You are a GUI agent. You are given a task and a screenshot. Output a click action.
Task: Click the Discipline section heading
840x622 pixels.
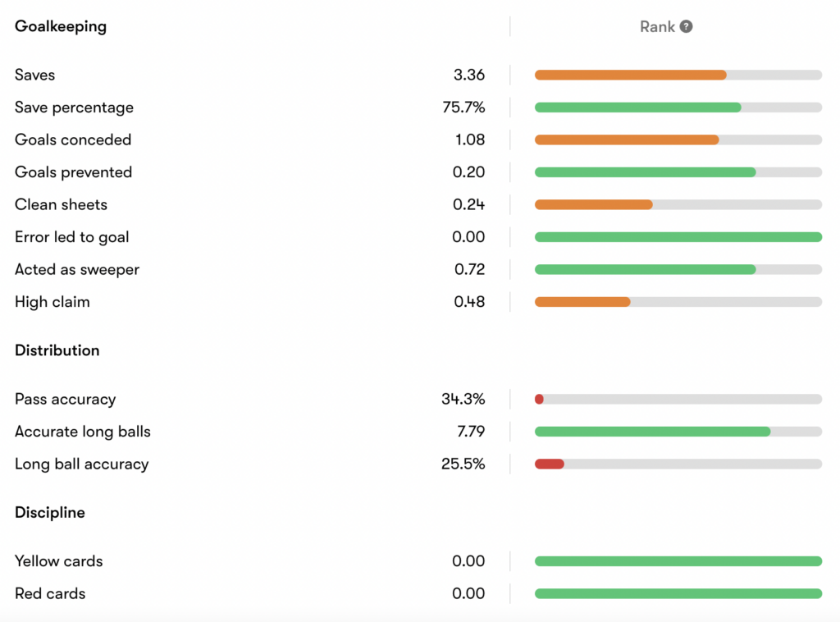coord(50,513)
